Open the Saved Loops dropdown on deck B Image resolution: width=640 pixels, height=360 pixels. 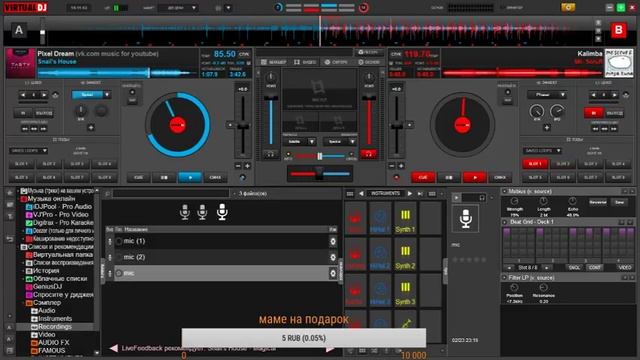[x=542, y=151]
